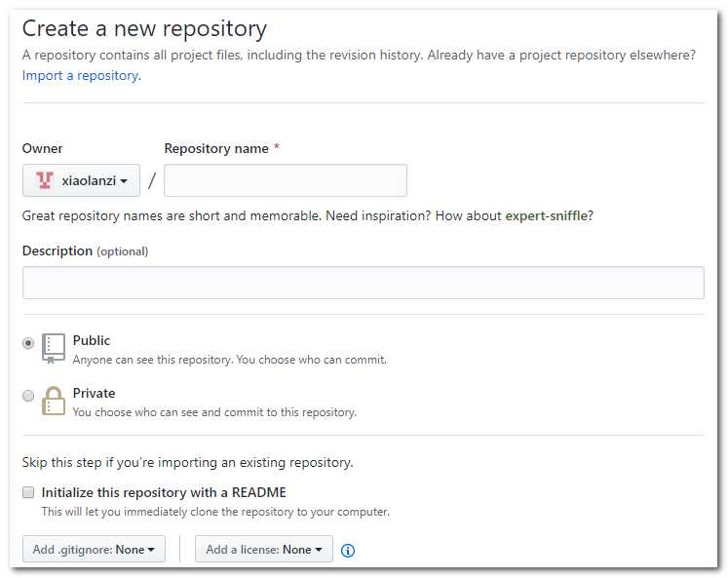
Task: Focus the Description text field
Action: [364, 283]
